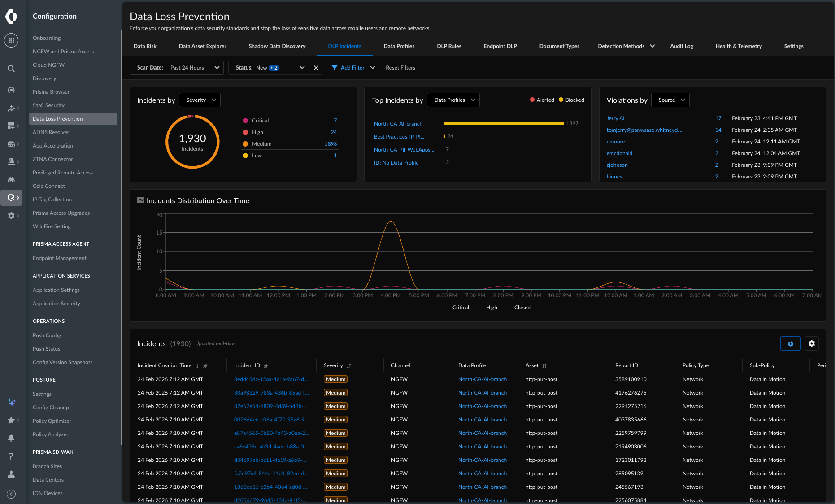Open the user profile icon
The height and width of the screenshot is (504, 835).
pos(11,474)
